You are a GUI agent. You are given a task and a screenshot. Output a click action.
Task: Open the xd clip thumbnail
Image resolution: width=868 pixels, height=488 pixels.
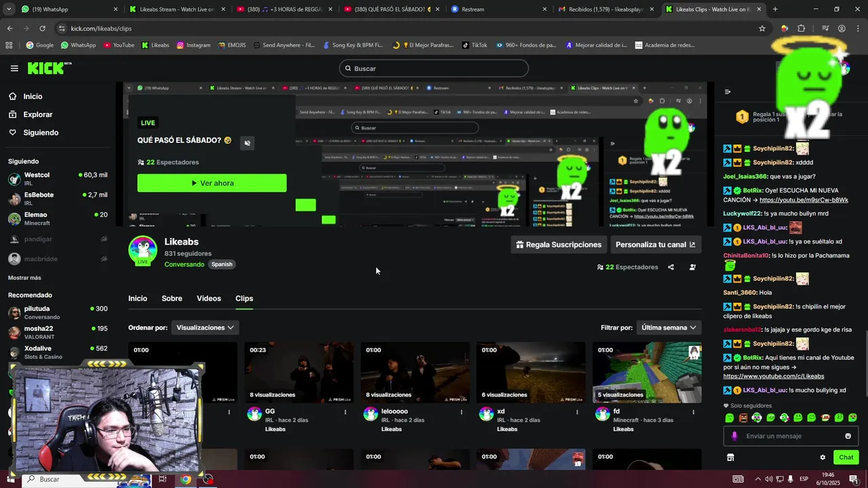click(x=531, y=372)
